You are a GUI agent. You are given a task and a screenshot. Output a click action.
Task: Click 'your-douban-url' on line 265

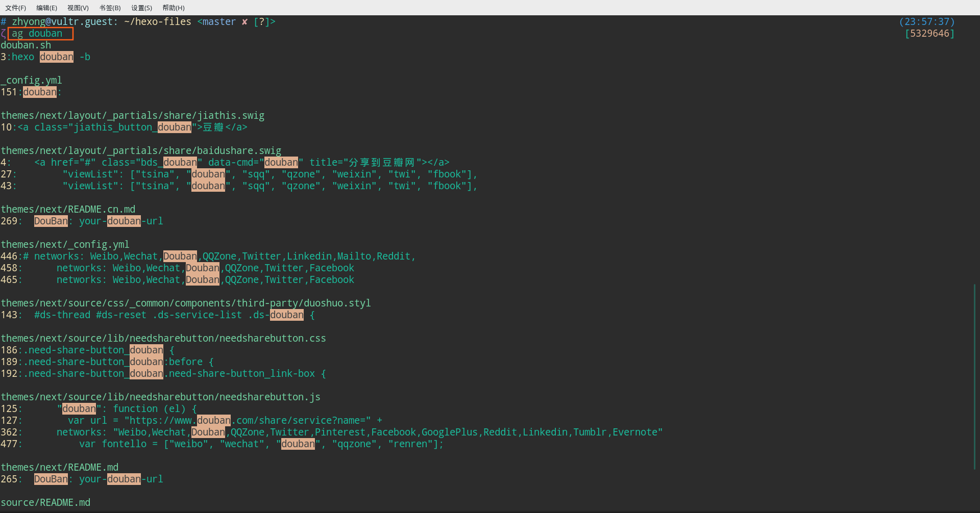[121, 479]
